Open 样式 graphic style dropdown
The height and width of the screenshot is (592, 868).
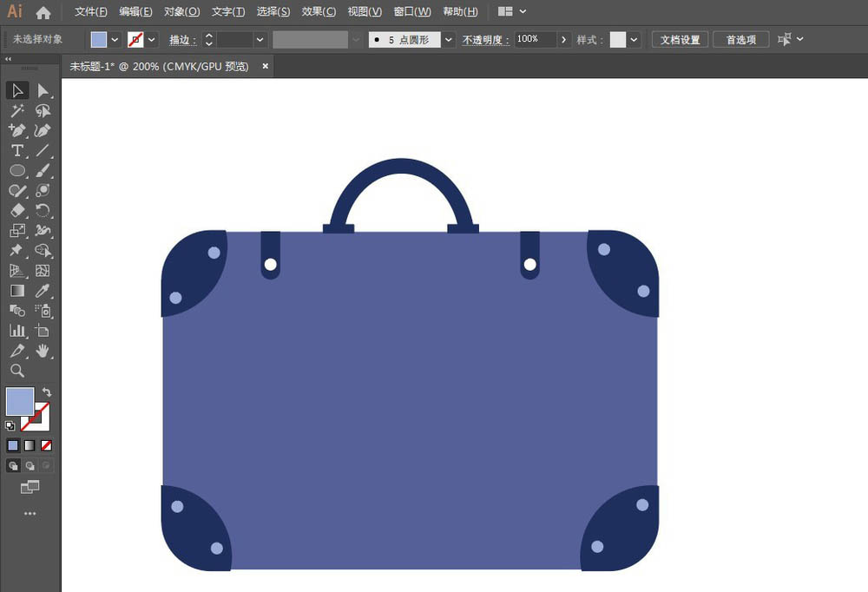pos(634,39)
